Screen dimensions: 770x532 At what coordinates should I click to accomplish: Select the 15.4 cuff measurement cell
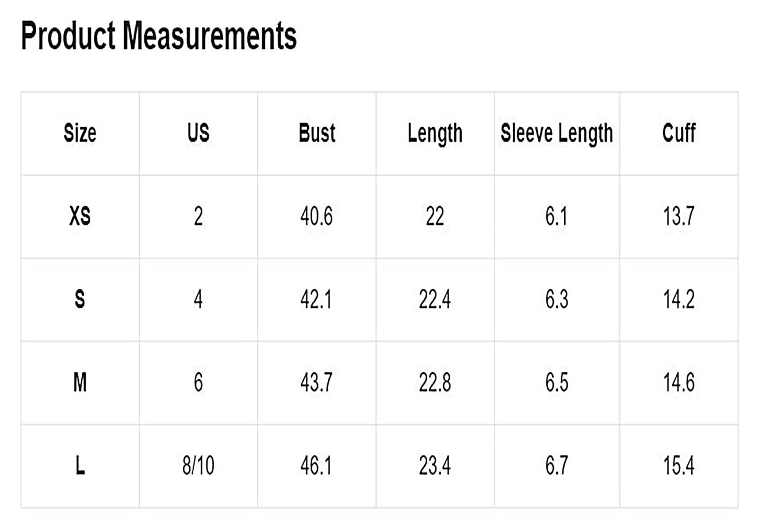tap(679, 465)
